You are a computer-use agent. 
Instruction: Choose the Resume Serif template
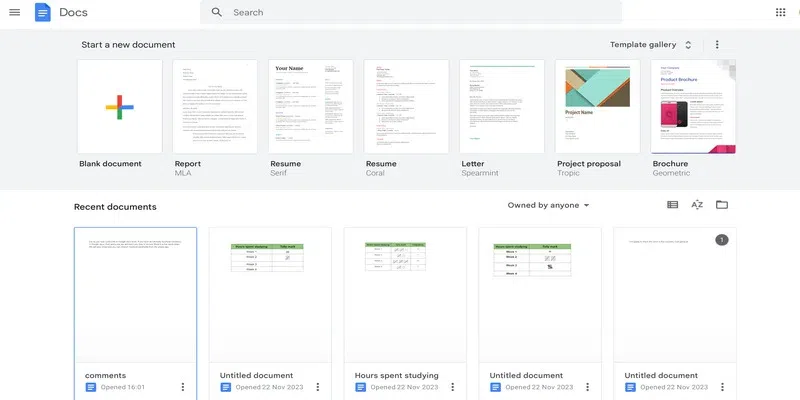pyautogui.click(x=311, y=107)
